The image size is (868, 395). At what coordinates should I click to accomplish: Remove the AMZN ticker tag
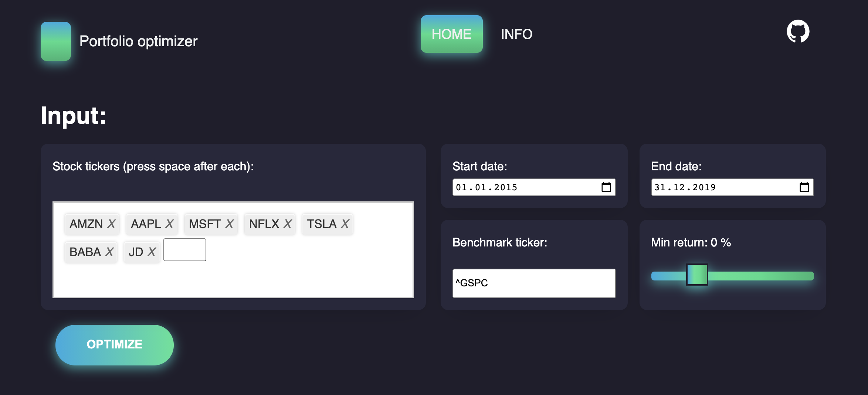pos(111,224)
